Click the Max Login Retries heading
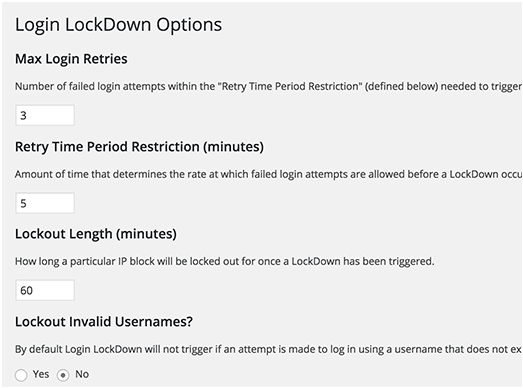 pos(71,59)
